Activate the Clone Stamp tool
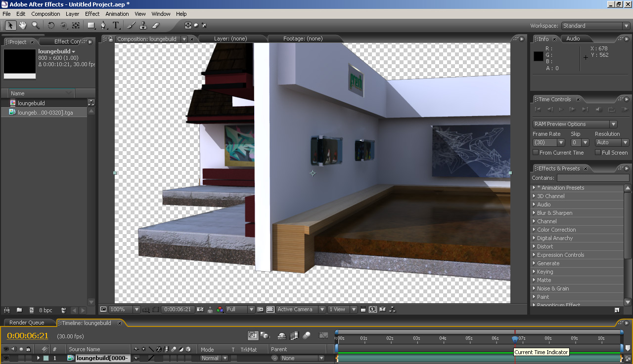The image size is (633, 364). 143,25
